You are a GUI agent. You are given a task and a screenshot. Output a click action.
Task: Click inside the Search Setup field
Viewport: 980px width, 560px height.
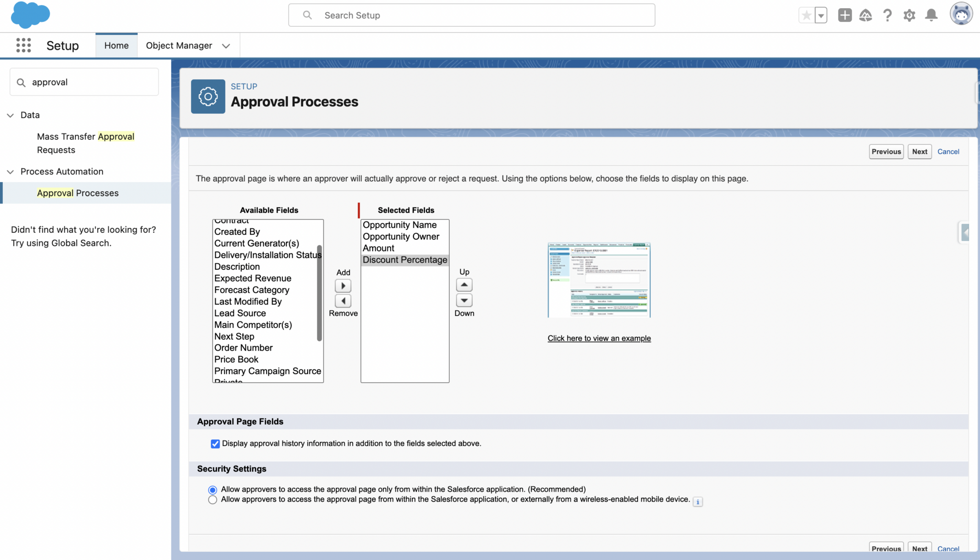click(x=471, y=15)
